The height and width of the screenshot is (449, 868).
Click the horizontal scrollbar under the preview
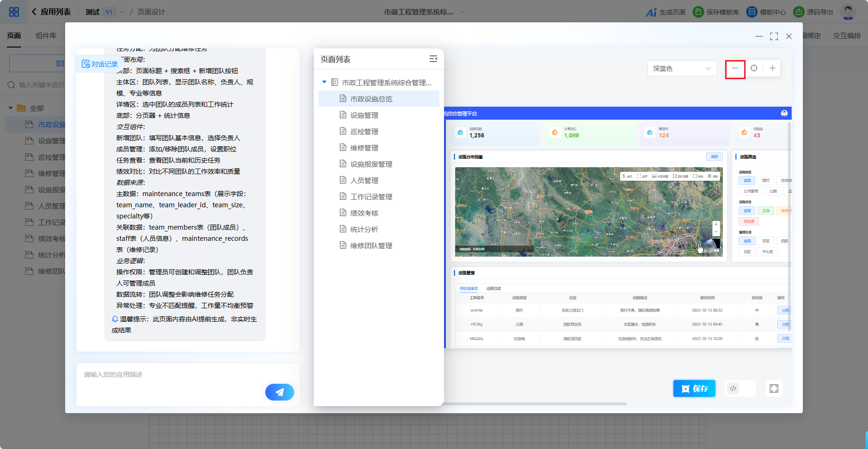click(x=535, y=404)
